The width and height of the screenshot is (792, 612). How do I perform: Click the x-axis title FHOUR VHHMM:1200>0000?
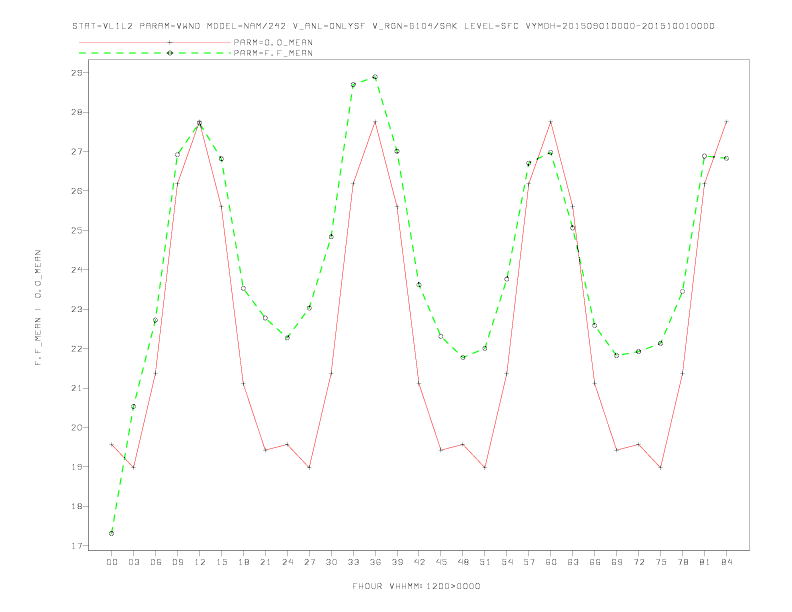pos(416,586)
